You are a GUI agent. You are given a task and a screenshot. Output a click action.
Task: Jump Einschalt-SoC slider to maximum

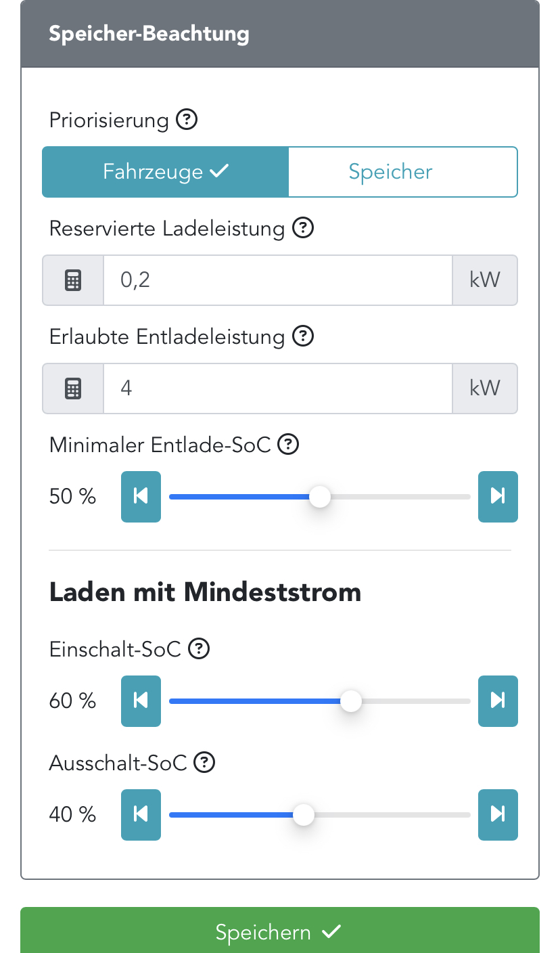pyautogui.click(x=498, y=701)
